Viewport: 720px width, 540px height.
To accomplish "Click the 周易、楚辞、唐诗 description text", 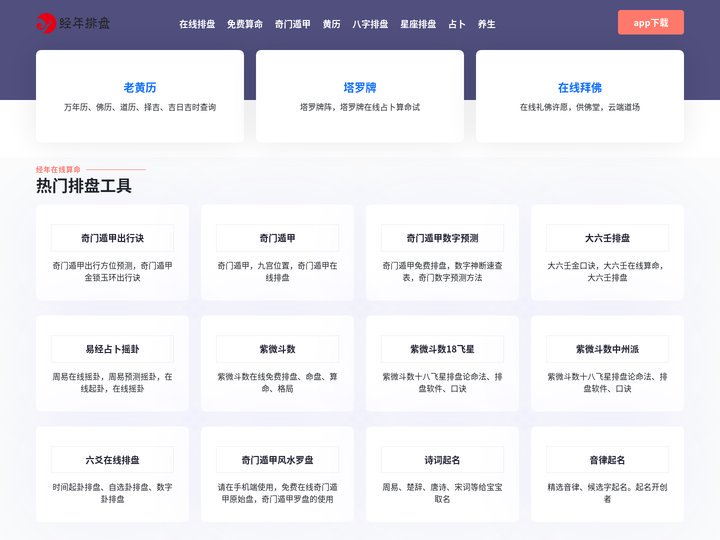I will [x=442, y=493].
